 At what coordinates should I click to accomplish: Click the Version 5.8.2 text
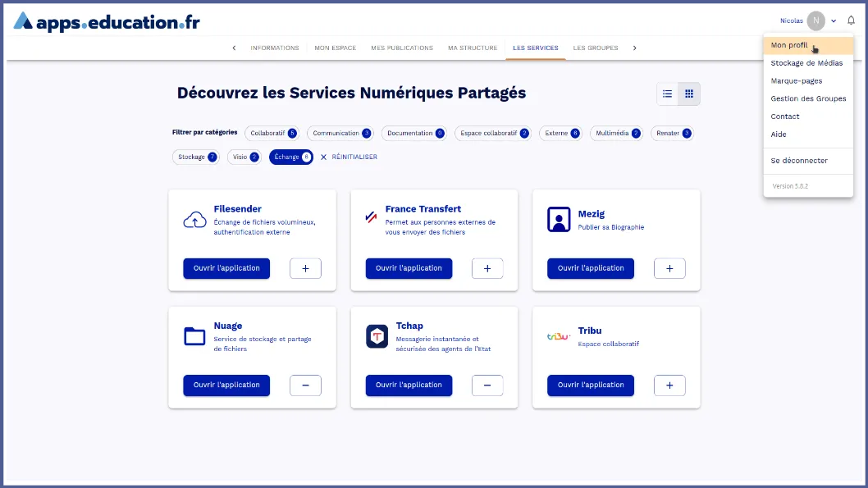790,186
